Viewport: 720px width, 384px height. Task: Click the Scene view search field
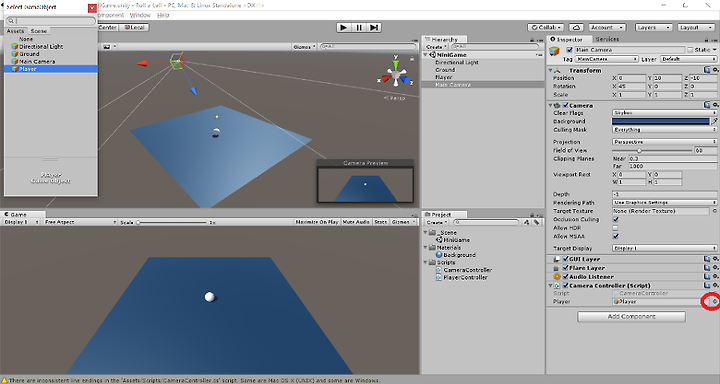pos(369,46)
